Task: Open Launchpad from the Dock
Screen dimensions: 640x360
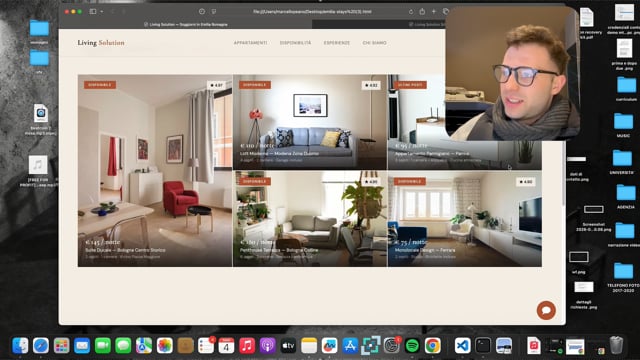Action: pos(61,346)
